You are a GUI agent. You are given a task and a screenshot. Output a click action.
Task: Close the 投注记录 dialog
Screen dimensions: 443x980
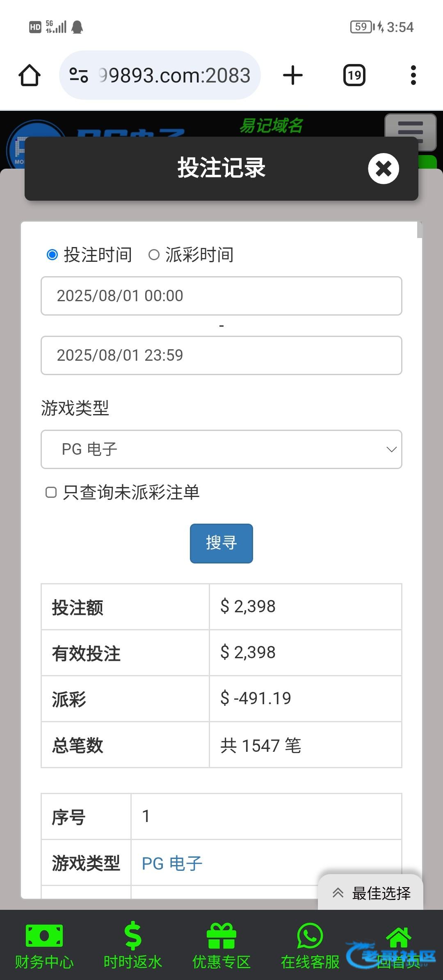(383, 169)
